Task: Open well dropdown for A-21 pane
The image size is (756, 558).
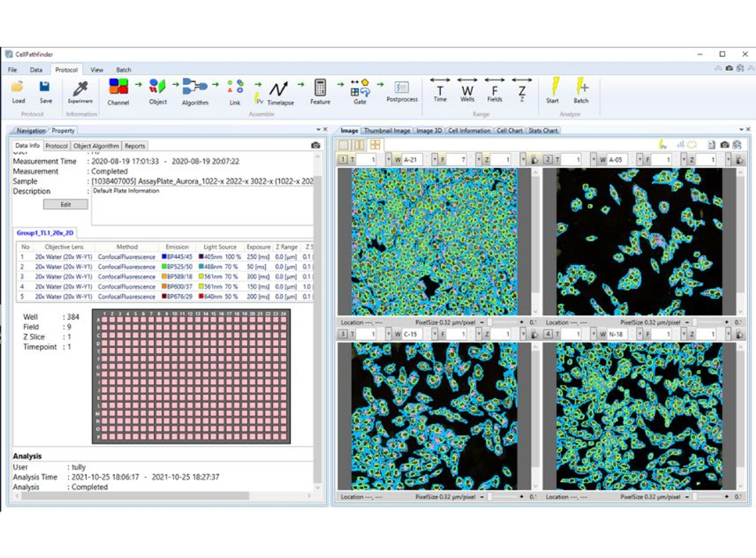Action: (x=435, y=159)
